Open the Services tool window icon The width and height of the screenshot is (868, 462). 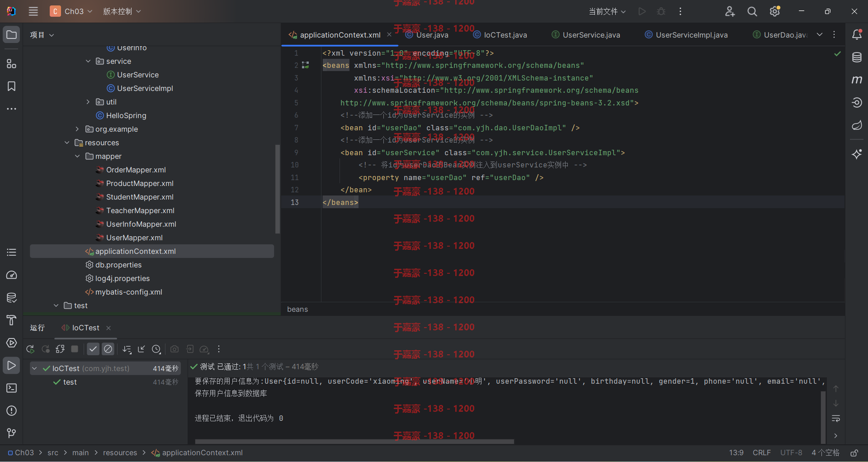[x=11, y=343]
